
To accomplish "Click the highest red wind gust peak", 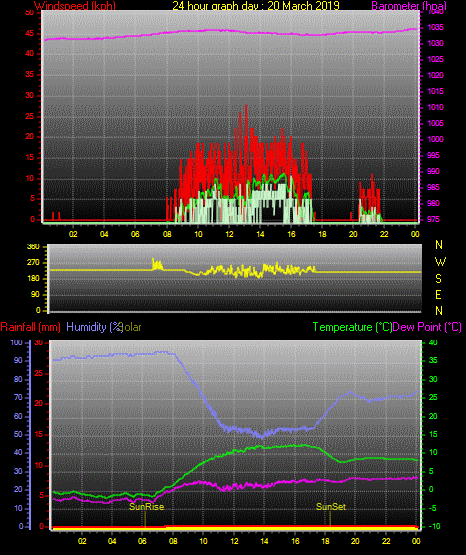I will pyautogui.click(x=246, y=106).
